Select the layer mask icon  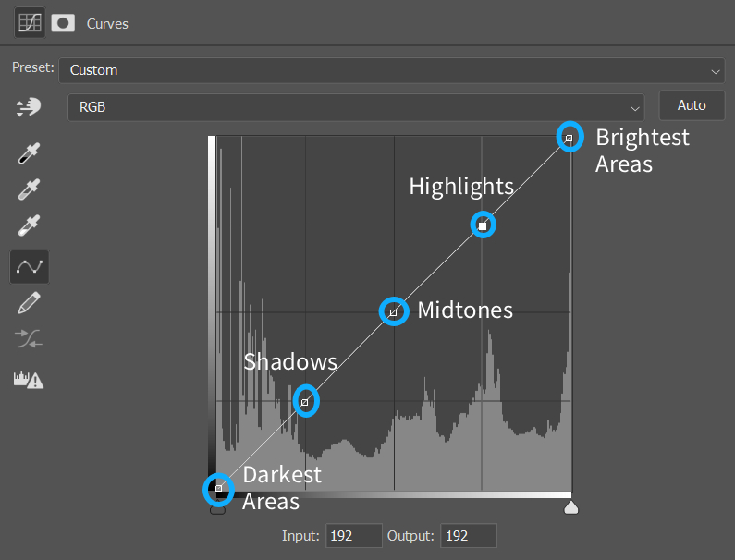click(x=63, y=23)
